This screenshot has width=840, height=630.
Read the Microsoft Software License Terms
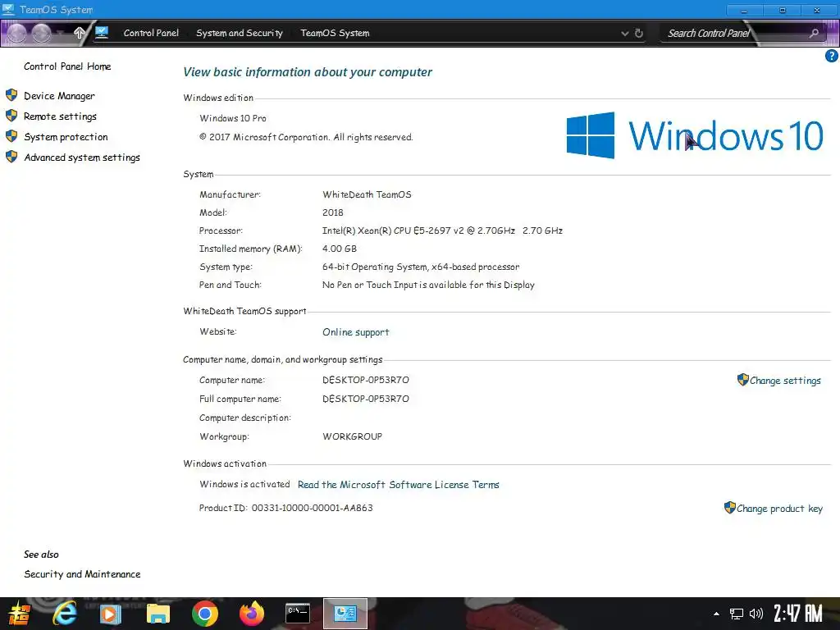[398, 485]
